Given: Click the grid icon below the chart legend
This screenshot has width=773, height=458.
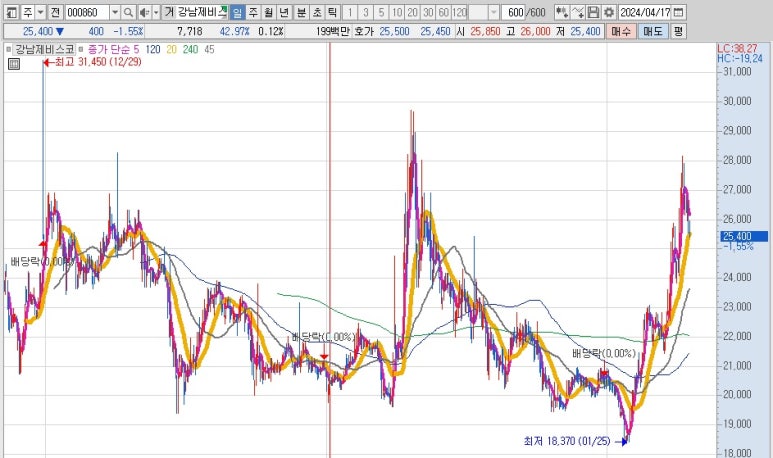Looking at the screenshot, I should (14, 64).
